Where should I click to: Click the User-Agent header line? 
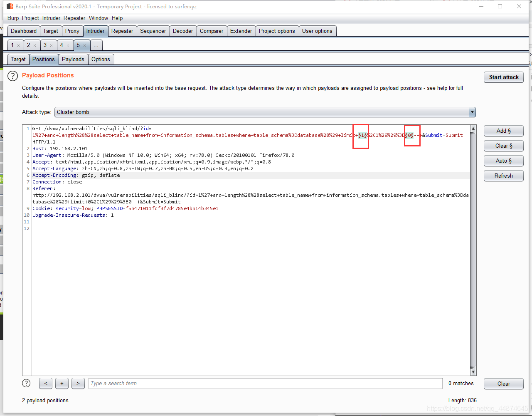(x=163, y=155)
